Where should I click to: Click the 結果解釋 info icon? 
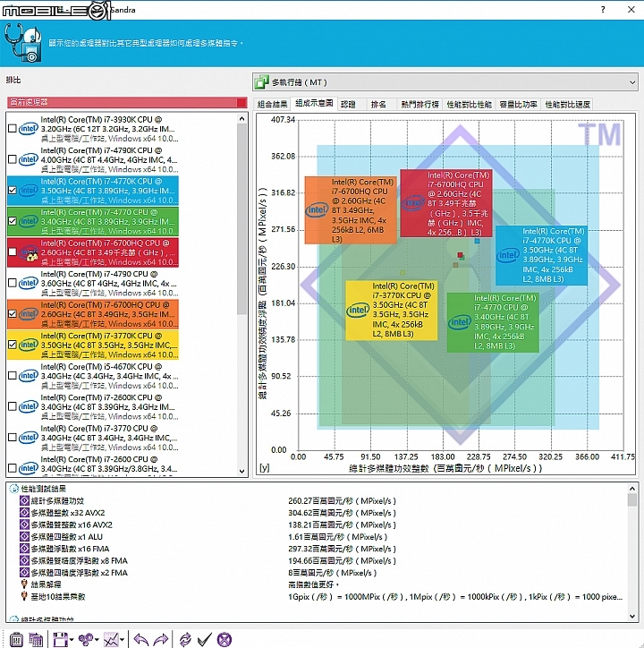24,584
